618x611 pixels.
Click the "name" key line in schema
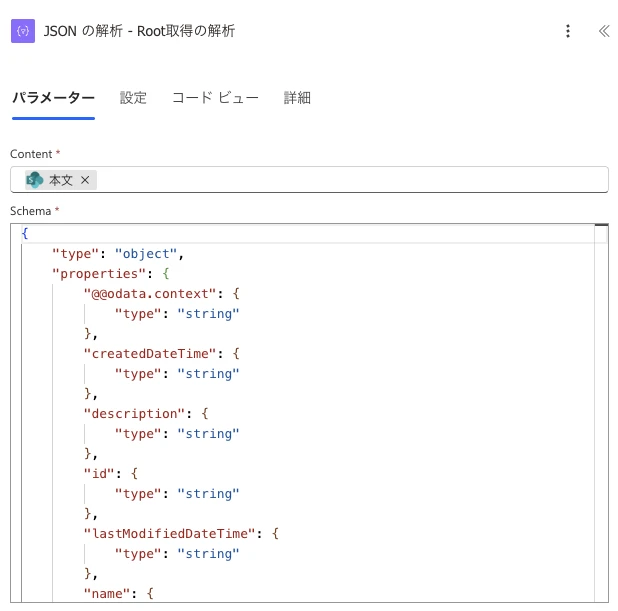pos(118,593)
